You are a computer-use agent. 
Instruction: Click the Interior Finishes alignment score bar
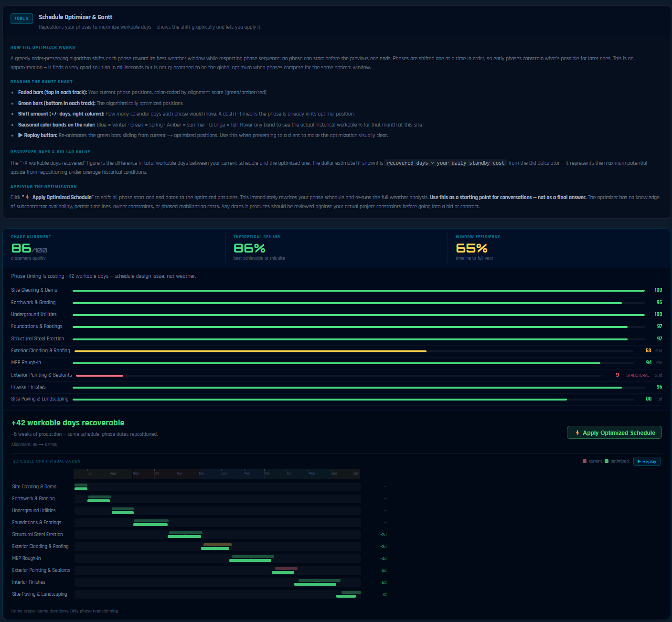click(x=347, y=388)
